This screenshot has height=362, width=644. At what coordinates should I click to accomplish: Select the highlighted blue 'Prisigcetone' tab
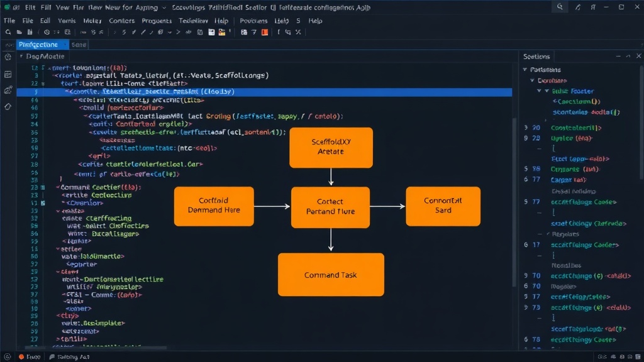pyautogui.click(x=42, y=45)
